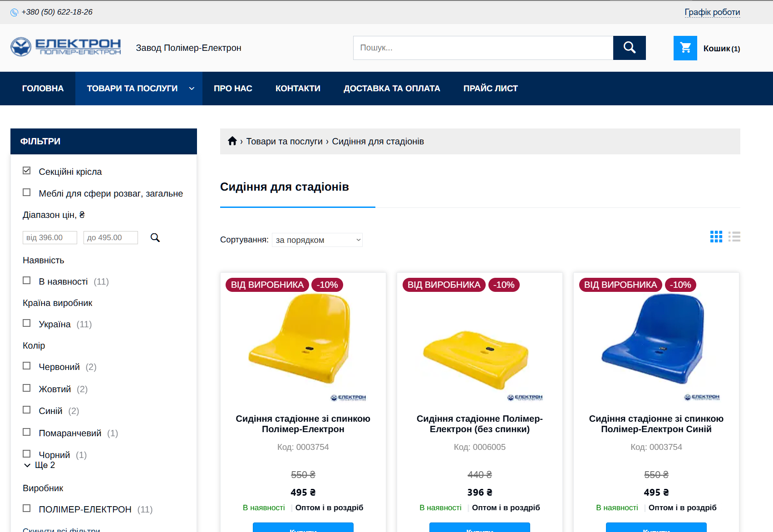This screenshot has height=532, width=773.
Task: Click the search magnifier button
Action: (x=629, y=48)
